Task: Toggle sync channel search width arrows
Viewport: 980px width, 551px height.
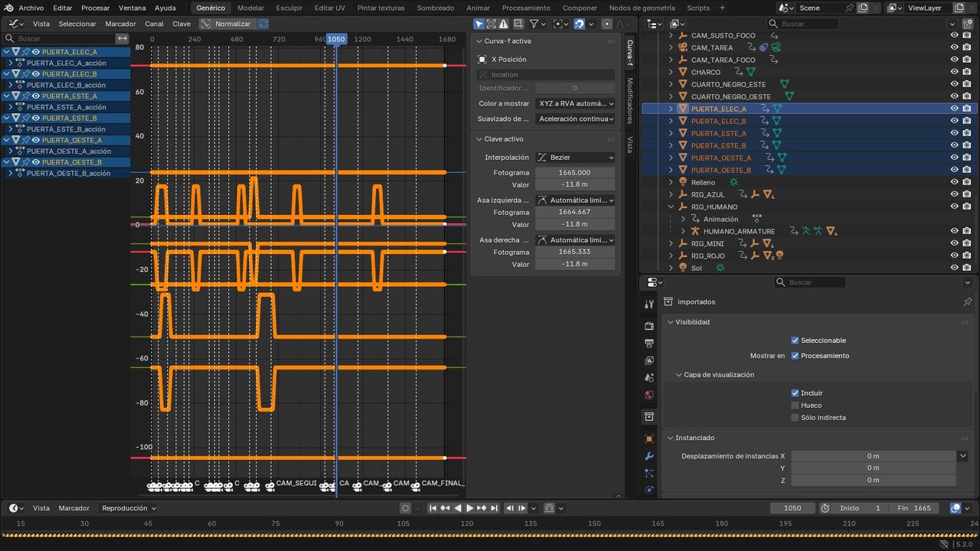Action: [122, 38]
